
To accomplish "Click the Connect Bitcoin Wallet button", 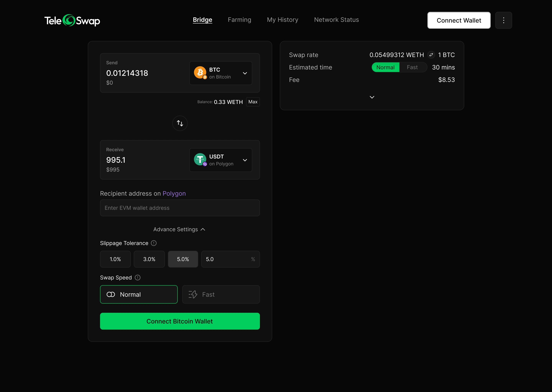I will coord(180,321).
